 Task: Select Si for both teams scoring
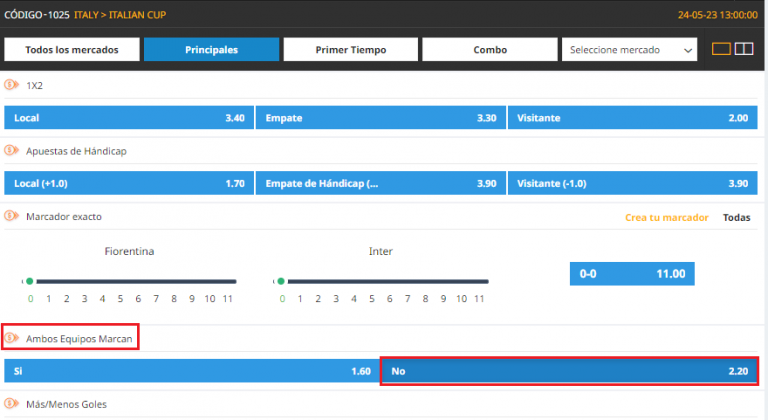click(x=191, y=371)
